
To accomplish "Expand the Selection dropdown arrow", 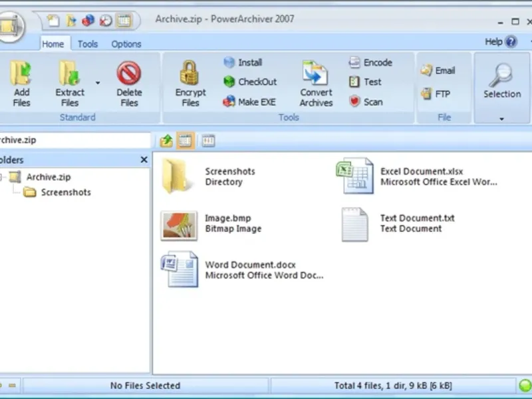I will pos(501,119).
